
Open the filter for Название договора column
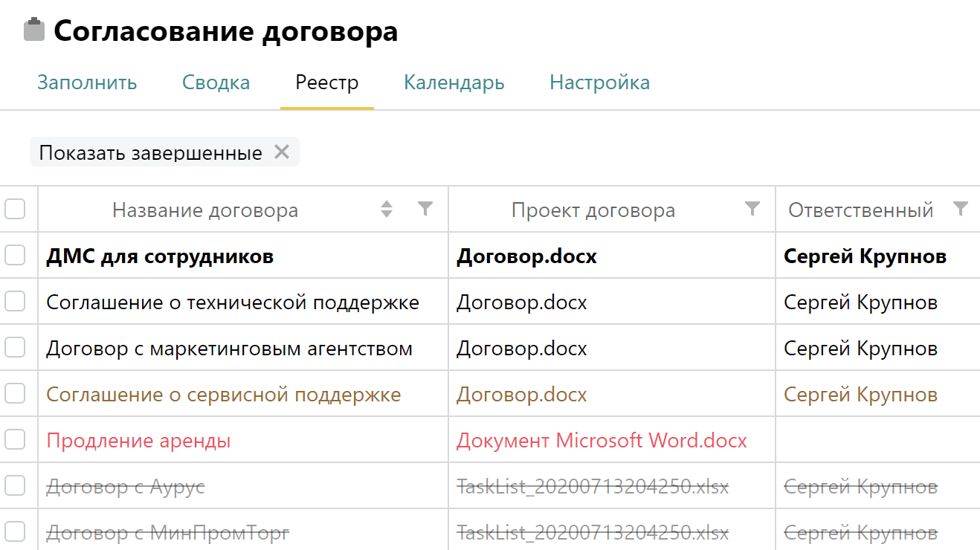coord(425,210)
